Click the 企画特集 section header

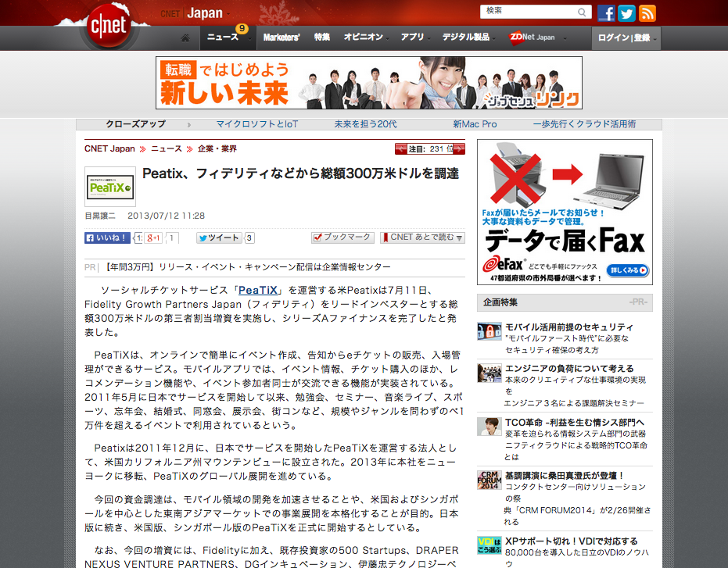pos(565,302)
